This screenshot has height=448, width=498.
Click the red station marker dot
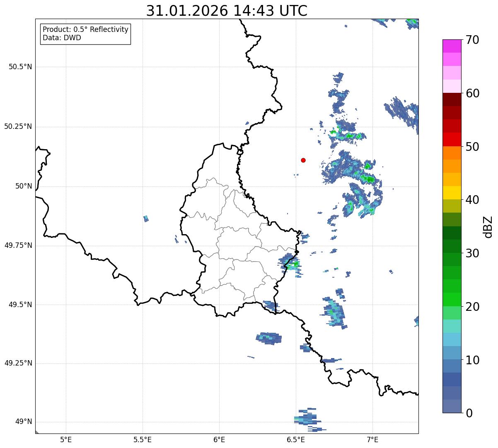[303, 160]
